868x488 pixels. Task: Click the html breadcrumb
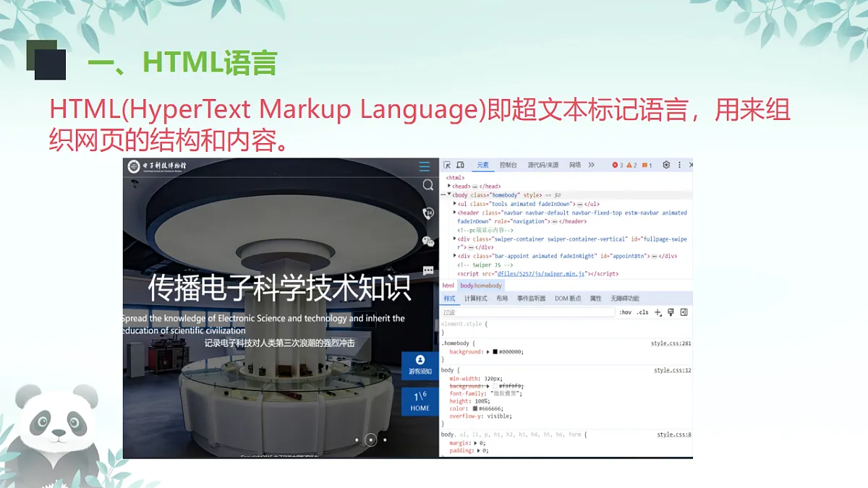[448, 286]
